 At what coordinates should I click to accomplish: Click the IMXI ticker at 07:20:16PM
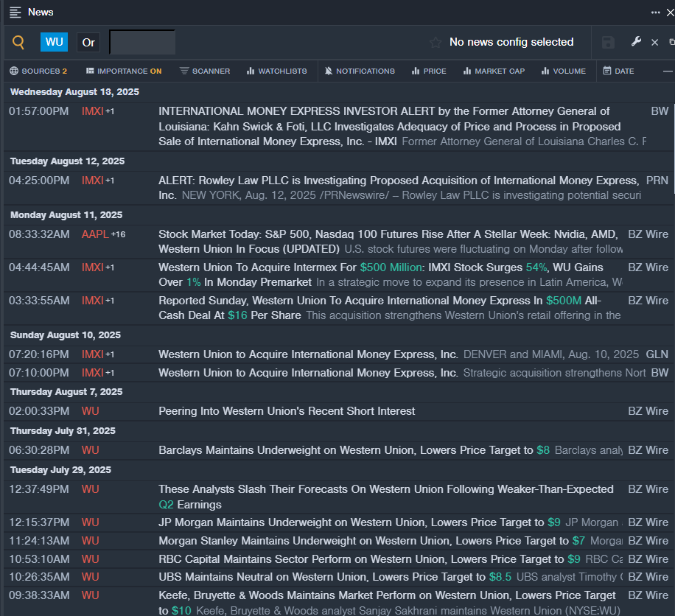[x=93, y=354]
